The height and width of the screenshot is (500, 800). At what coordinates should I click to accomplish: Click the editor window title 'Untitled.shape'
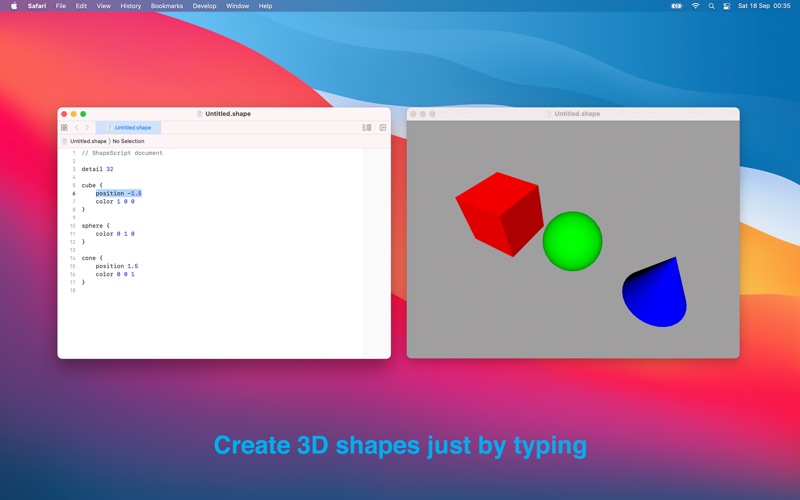[228, 114]
